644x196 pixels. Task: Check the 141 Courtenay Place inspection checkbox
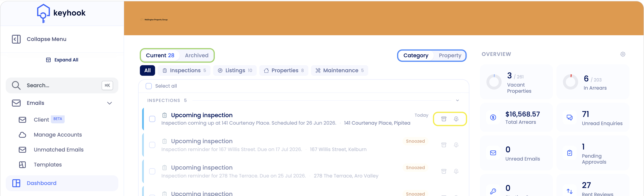[x=152, y=119]
